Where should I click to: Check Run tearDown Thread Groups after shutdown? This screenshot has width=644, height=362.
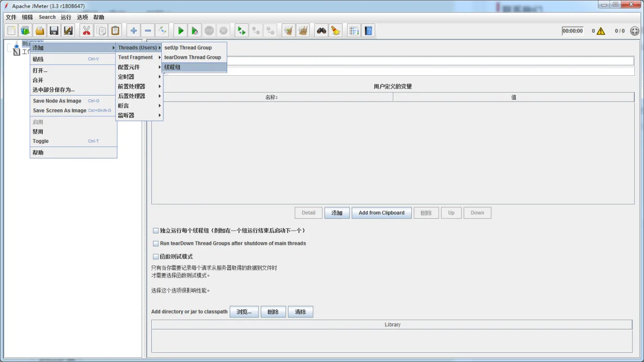click(156, 243)
